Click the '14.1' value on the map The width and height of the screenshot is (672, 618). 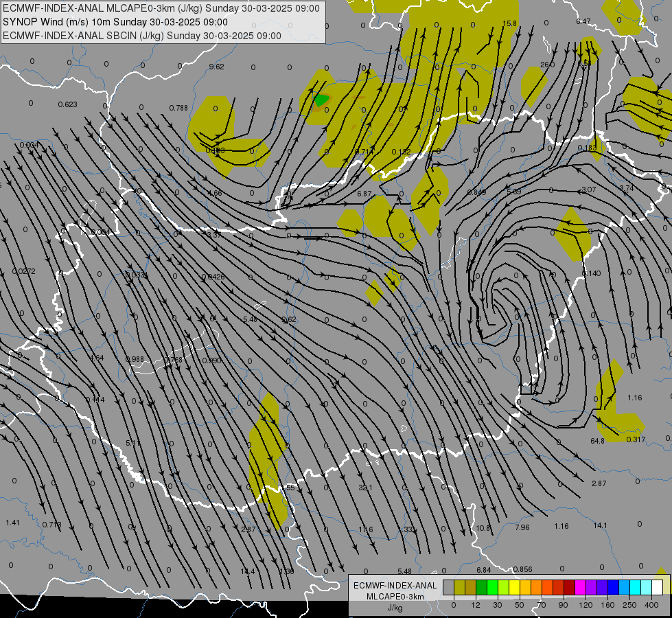600,525
